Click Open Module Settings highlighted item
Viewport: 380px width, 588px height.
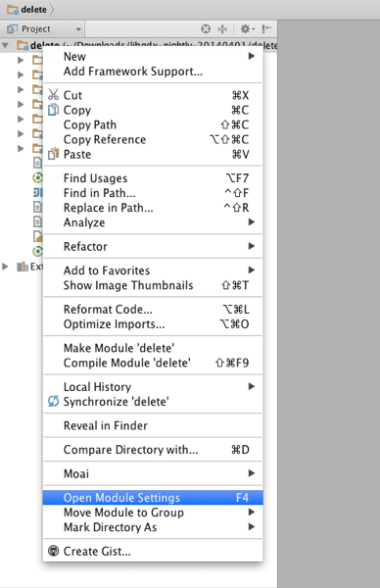(x=153, y=498)
